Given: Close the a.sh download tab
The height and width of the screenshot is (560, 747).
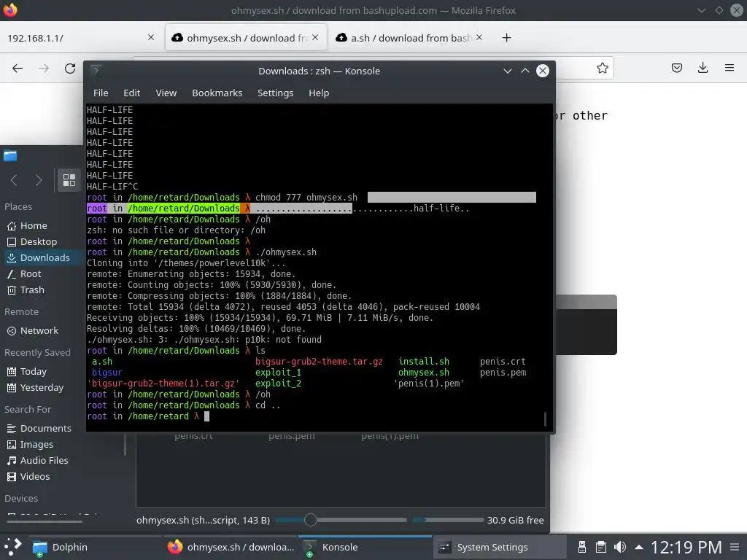Looking at the screenshot, I should coord(479,37).
